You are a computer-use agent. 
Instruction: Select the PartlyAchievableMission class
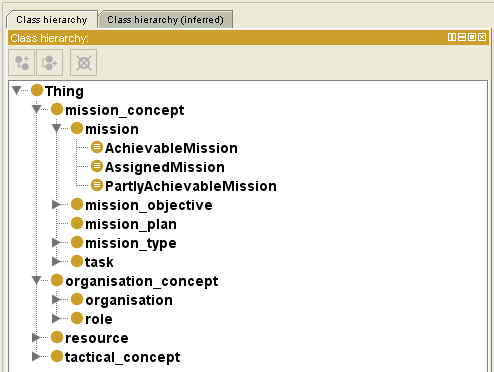click(191, 186)
